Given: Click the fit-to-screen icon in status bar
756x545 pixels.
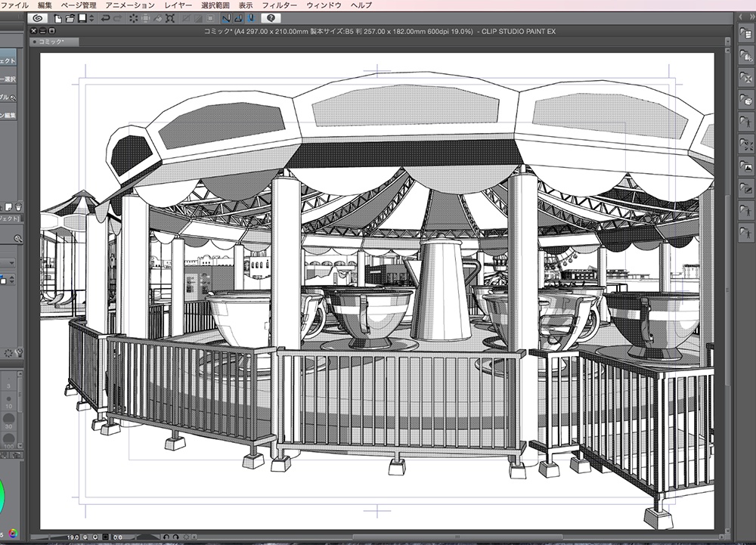Looking at the screenshot, I should pos(106,537).
